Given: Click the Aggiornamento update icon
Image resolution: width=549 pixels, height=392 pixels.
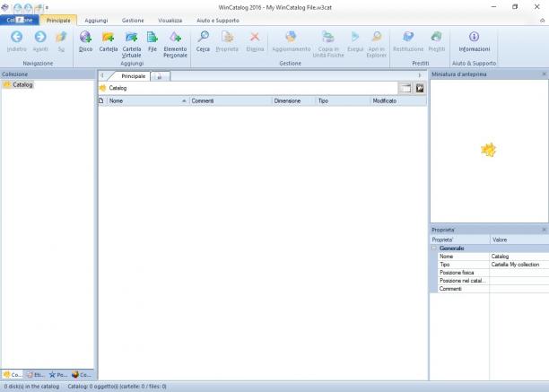Looking at the screenshot, I should click(x=291, y=37).
